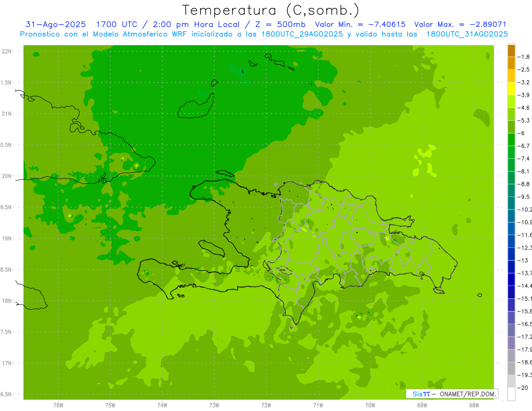Click the '71W' longitude axis label
Viewport: 532px width, 411px height.
318,405
